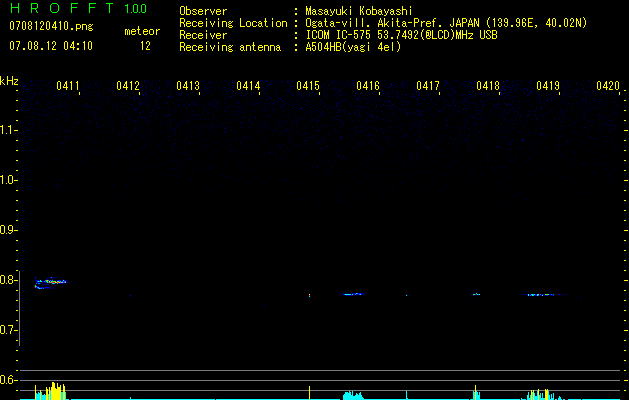Viewport: 629px width, 400px height.
Task: Click the meteor label
Action: (142, 31)
